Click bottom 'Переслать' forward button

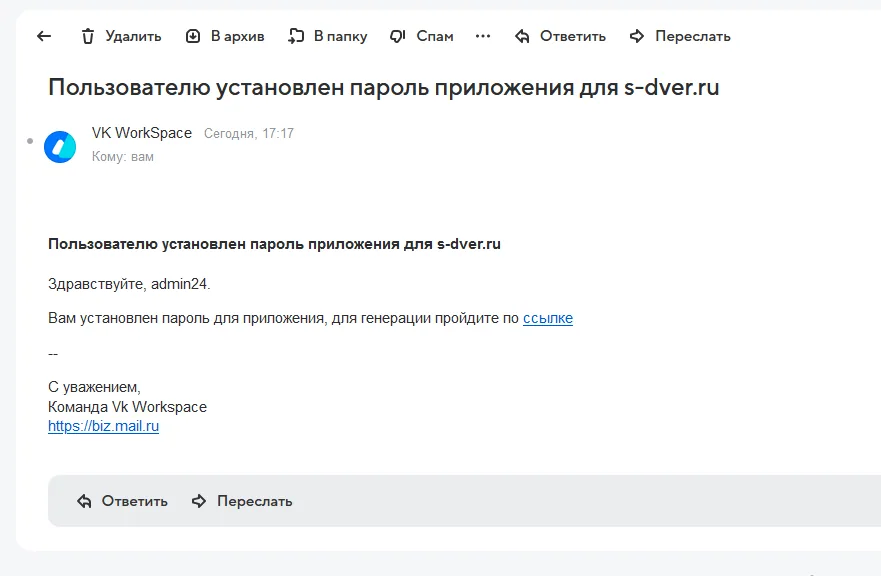[x=242, y=501]
